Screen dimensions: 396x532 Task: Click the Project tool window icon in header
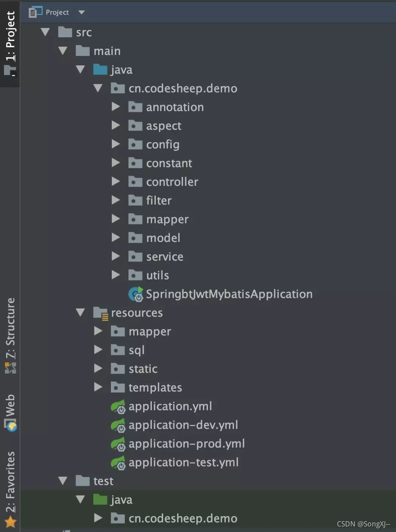click(x=35, y=11)
